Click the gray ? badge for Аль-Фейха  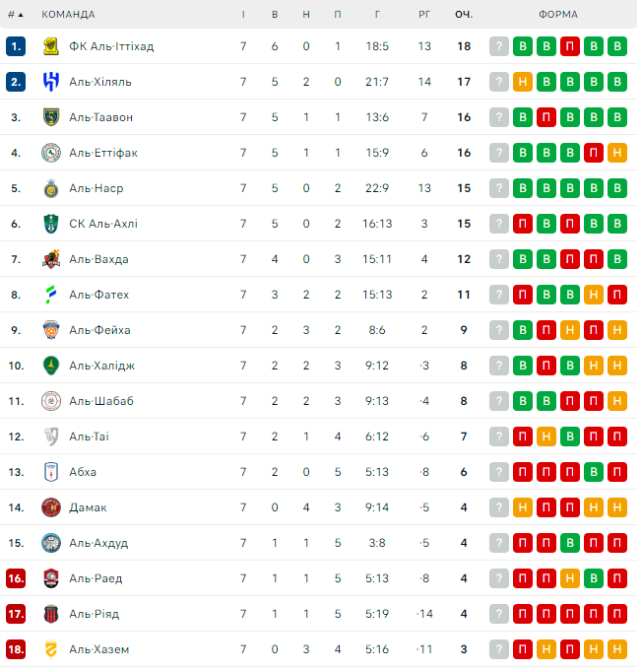click(499, 330)
